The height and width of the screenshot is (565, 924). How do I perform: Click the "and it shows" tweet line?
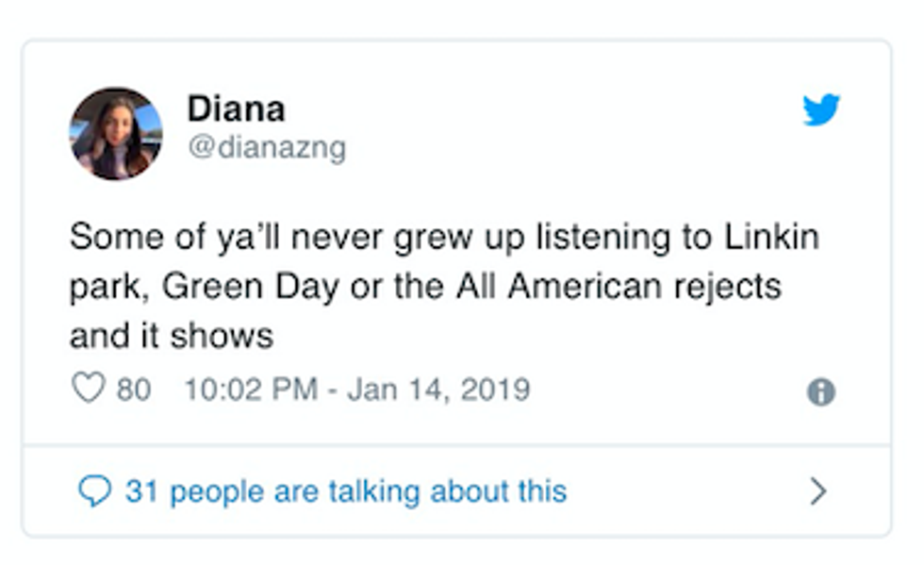[x=171, y=335]
